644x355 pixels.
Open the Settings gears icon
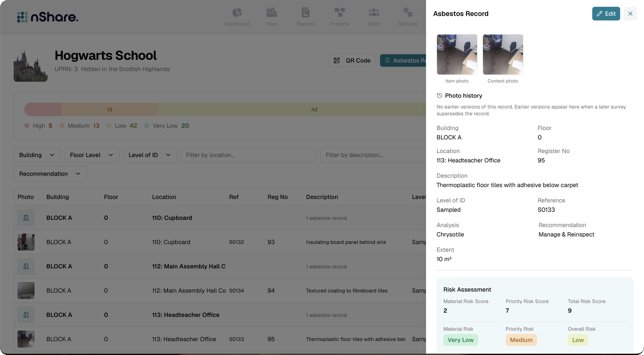[x=408, y=12]
